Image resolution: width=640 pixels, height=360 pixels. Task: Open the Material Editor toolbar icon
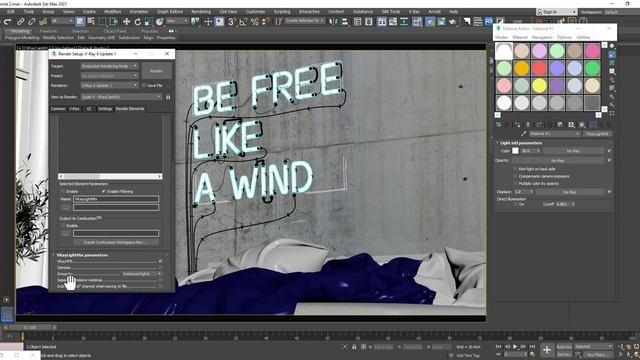pos(417,21)
